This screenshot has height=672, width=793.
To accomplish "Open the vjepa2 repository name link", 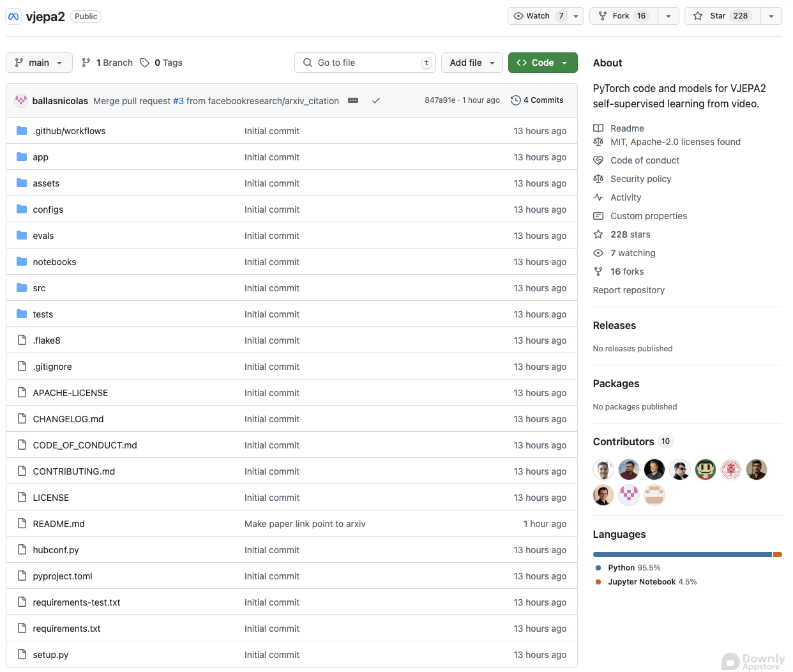I will click(45, 17).
